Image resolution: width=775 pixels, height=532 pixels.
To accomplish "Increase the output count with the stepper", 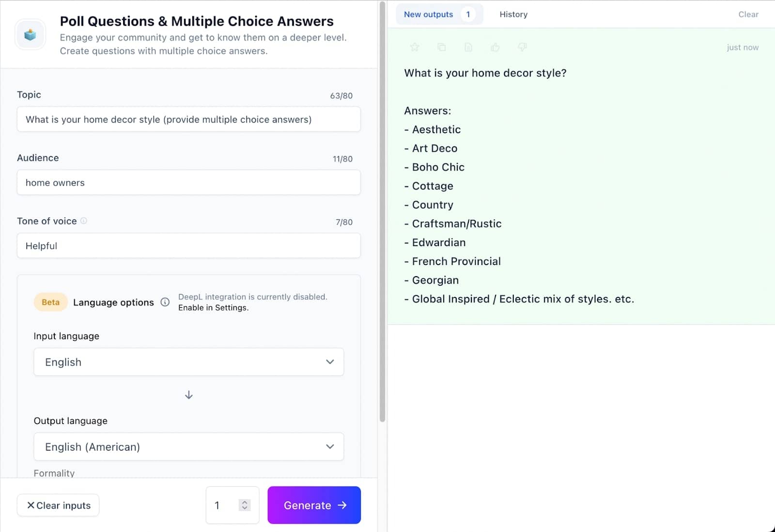I will (x=245, y=501).
